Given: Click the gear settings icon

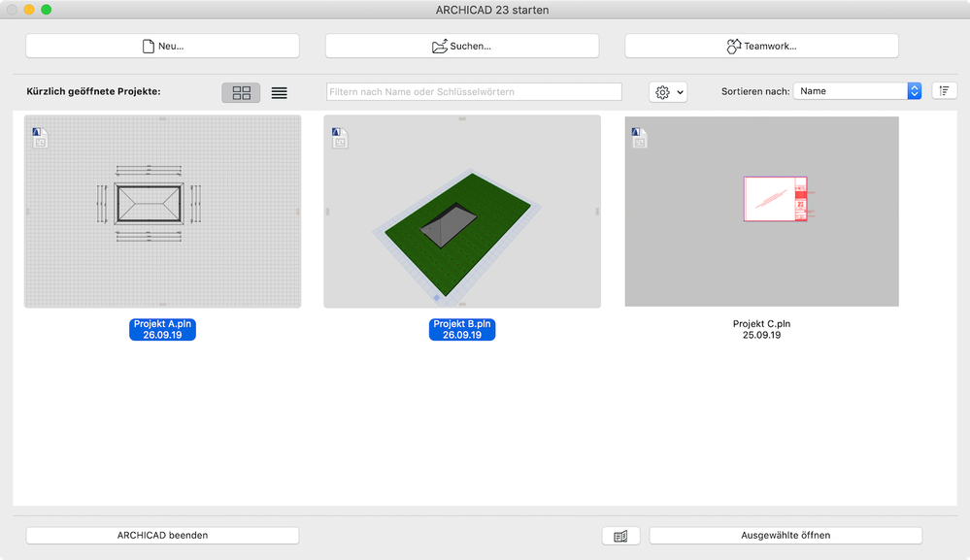Looking at the screenshot, I should click(663, 91).
